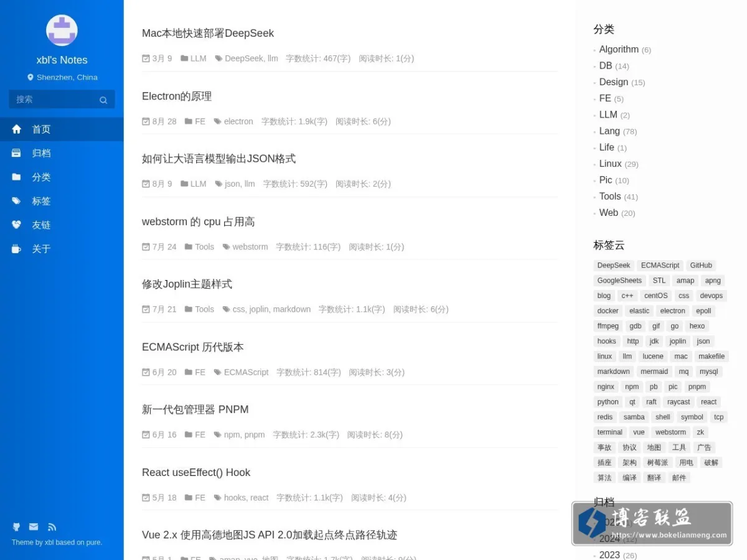Click the webstorm tag in tag cloud
Image resolution: width=747 pixels, height=560 pixels.
pos(670,432)
